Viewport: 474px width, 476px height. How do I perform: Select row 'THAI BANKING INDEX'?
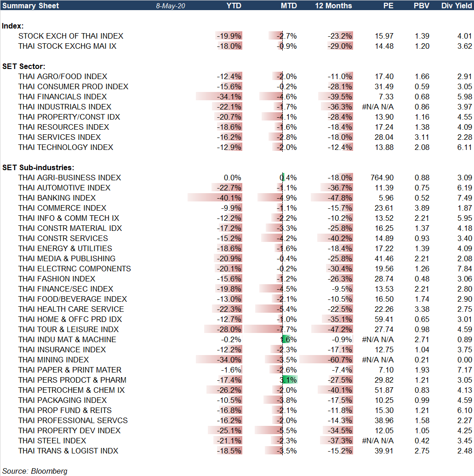tap(237, 198)
